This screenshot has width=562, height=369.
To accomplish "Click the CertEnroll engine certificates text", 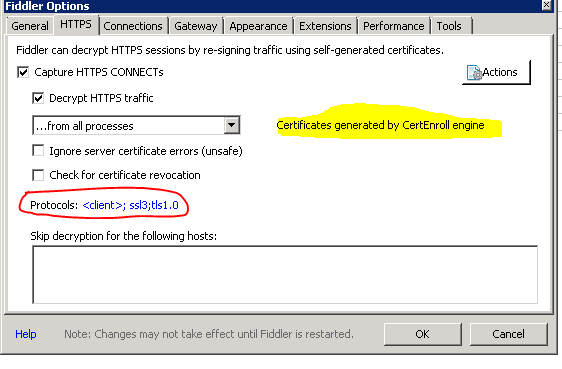I will coord(380,125).
